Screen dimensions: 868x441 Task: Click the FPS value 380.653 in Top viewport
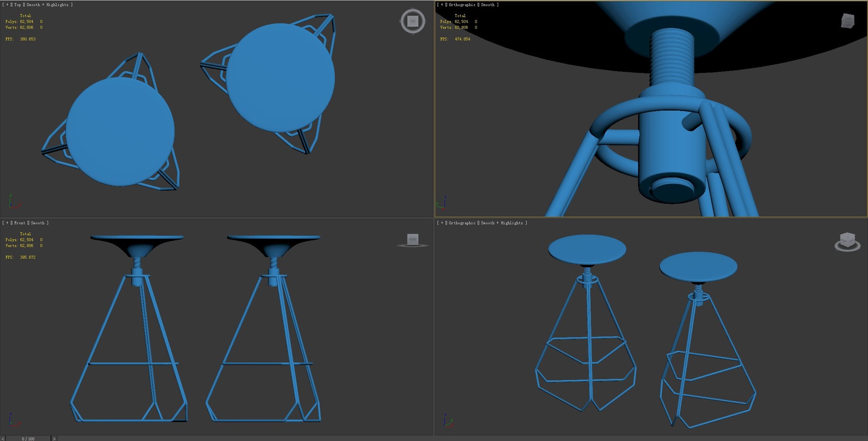[x=28, y=39]
